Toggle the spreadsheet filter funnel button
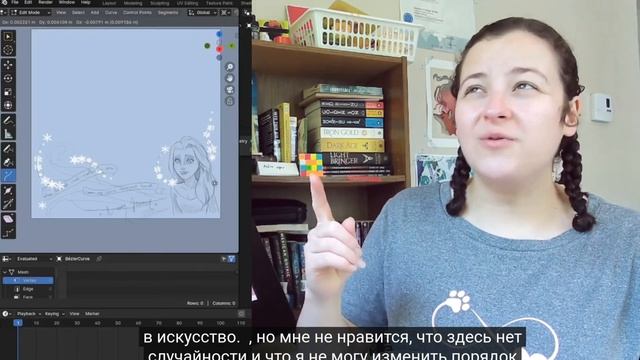The height and width of the screenshot is (360, 640). [x=231, y=259]
